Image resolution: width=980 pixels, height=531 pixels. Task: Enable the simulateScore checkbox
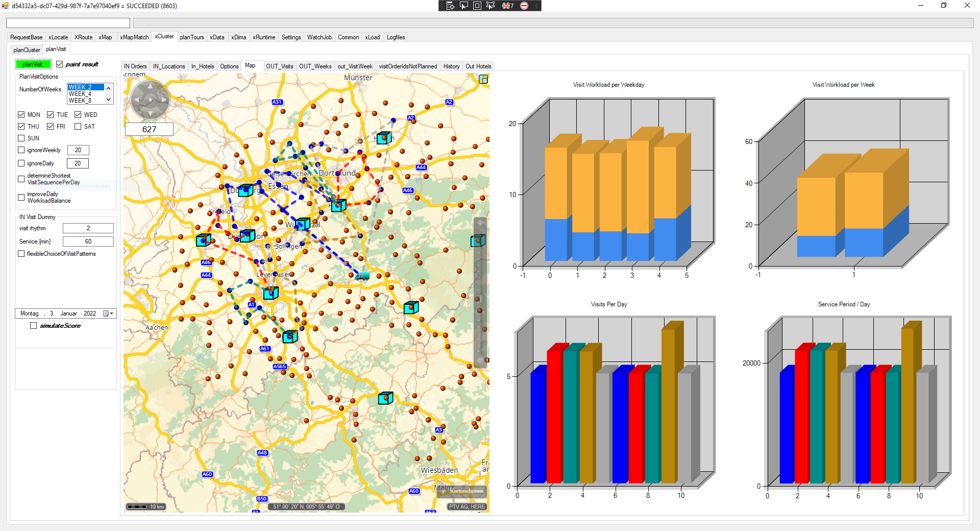pyautogui.click(x=34, y=326)
